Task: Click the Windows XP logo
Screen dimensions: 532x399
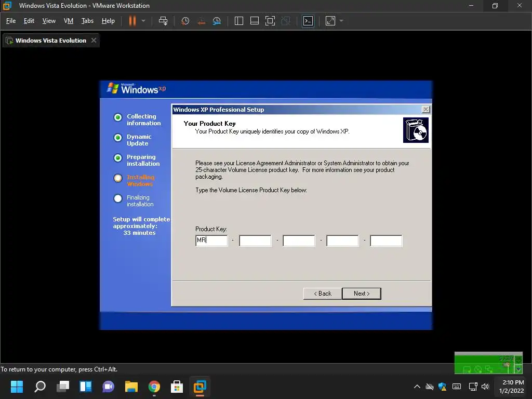Action: click(x=136, y=88)
